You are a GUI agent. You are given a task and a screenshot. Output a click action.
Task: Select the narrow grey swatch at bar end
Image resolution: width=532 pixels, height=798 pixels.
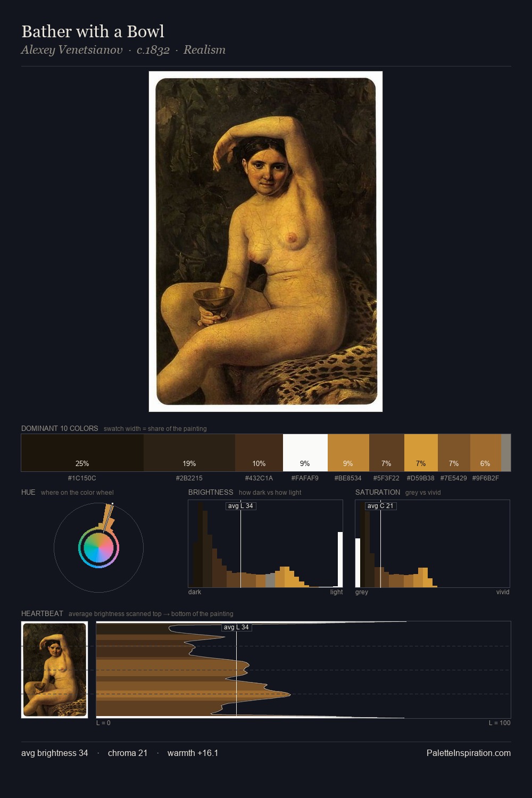(506, 453)
